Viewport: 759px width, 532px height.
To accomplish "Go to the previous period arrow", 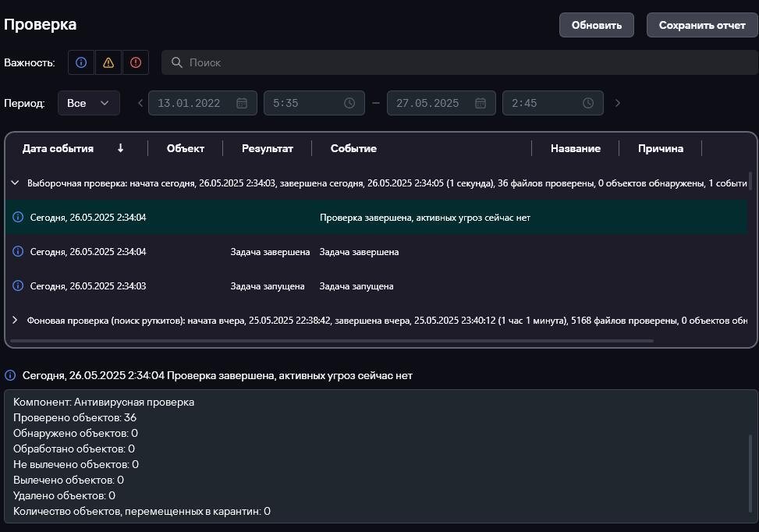I will [140, 103].
